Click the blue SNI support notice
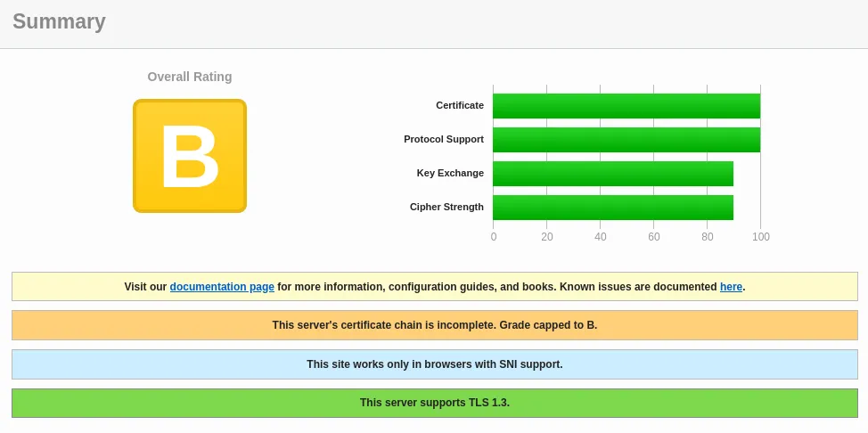Viewport: 868px width, 433px height. [x=434, y=364]
